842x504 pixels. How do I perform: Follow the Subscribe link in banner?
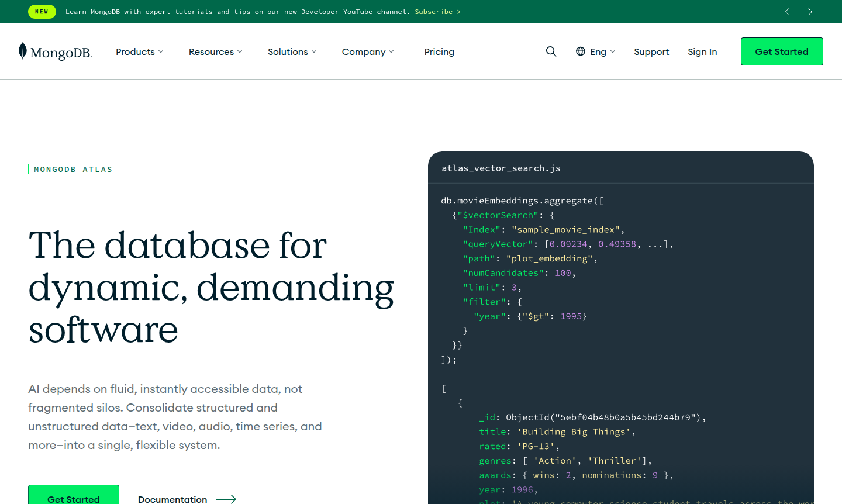(437, 12)
